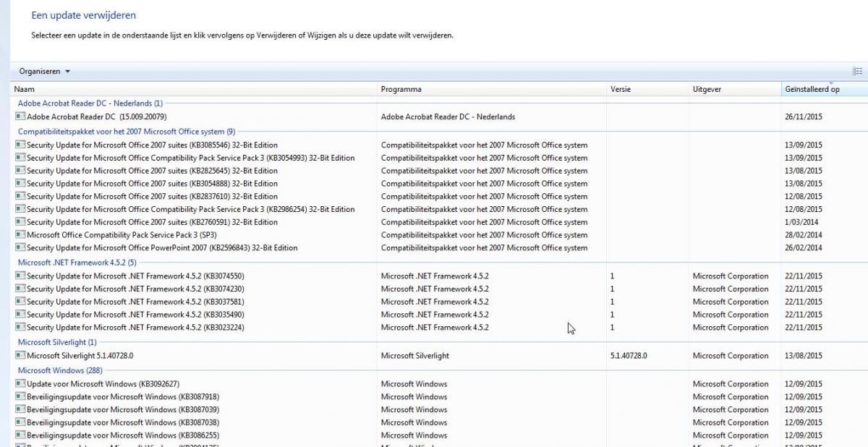Collapse the Microsoft .NET Framework 4.5.2 group

[x=77, y=263]
